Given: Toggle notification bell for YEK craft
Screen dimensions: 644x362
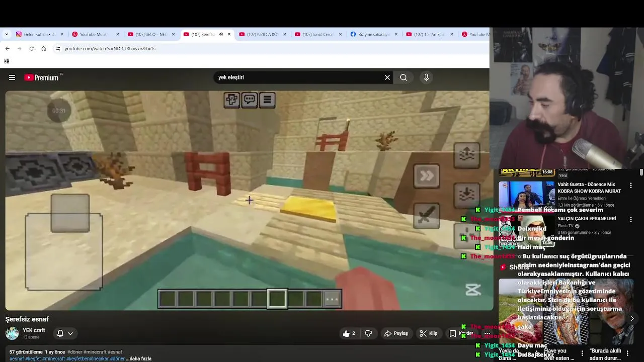Looking at the screenshot, I should (x=60, y=333).
